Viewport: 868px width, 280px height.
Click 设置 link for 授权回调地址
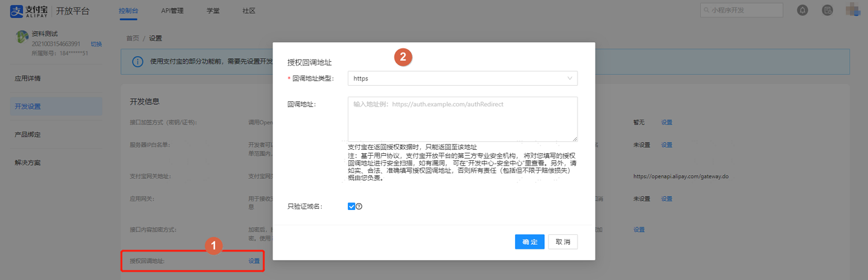(x=254, y=261)
